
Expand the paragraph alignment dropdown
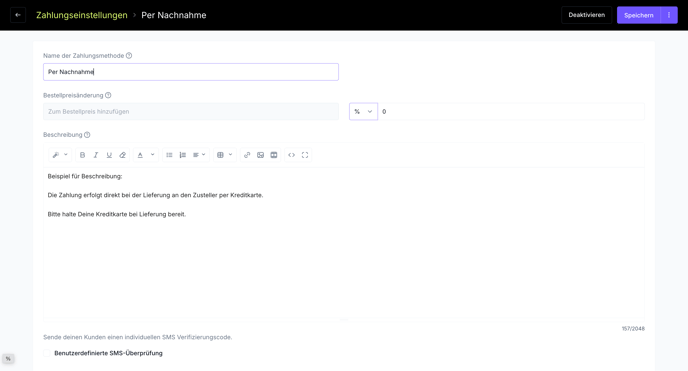point(199,155)
